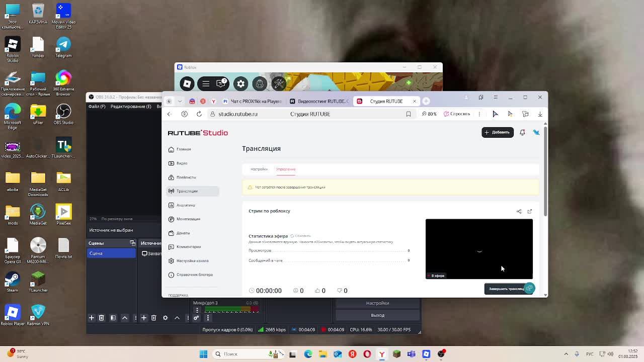This screenshot has height=362, width=644.
Task: Reload the studio.rutube.ru page
Action: coord(199,114)
